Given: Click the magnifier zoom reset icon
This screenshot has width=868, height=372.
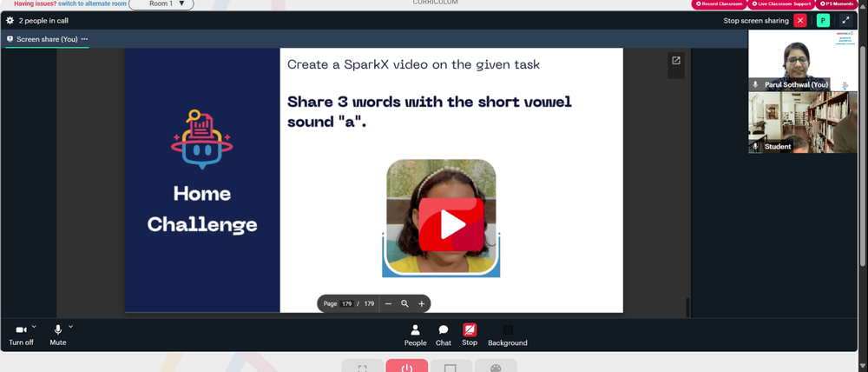Looking at the screenshot, I should pyautogui.click(x=404, y=304).
